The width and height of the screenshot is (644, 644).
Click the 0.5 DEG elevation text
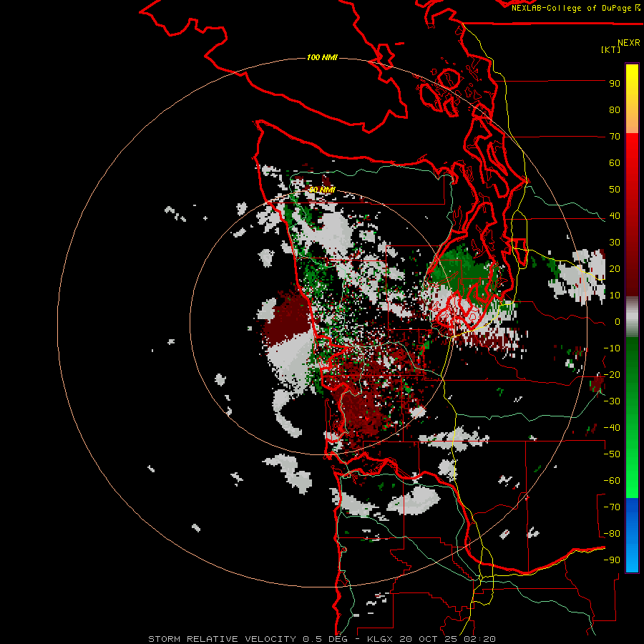pyautogui.click(x=326, y=639)
